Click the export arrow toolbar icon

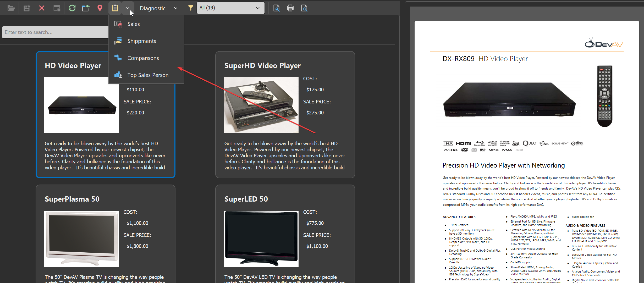[x=86, y=8]
